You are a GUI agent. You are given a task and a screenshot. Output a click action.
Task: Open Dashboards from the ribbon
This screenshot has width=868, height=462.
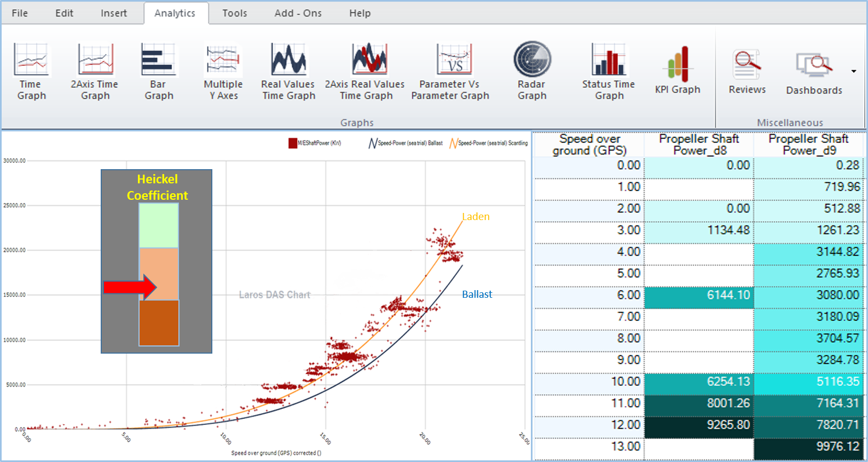[814, 72]
